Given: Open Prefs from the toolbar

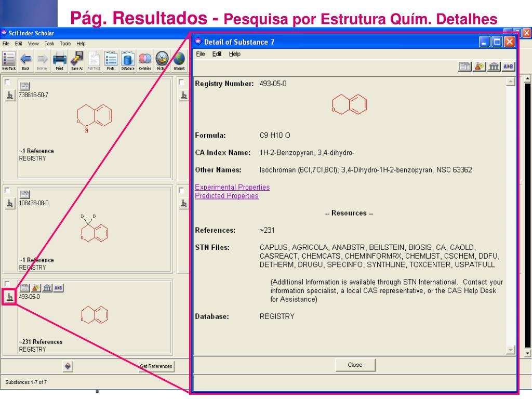Looking at the screenshot, I should pos(111,61).
